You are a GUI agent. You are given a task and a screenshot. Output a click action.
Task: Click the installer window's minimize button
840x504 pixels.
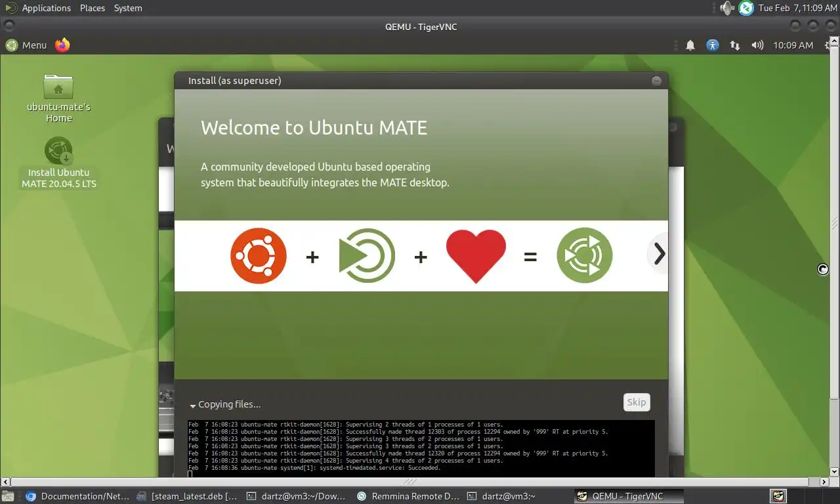pyautogui.click(x=656, y=81)
